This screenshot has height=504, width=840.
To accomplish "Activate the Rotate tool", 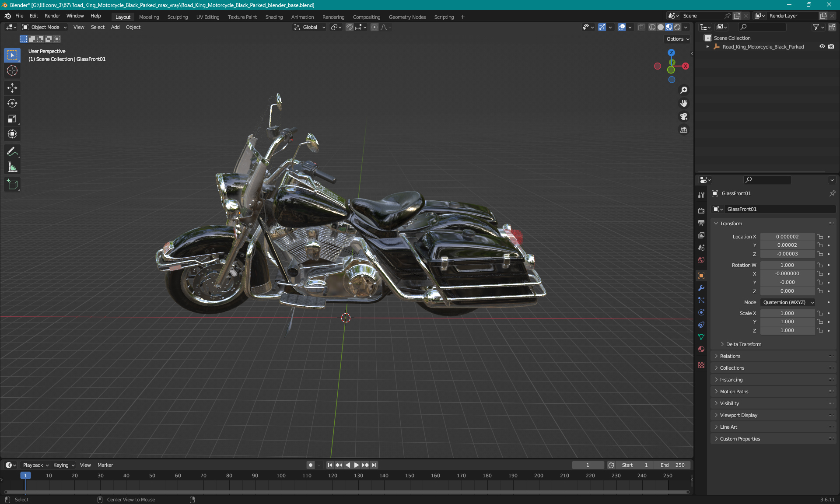I will click(12, 103).
